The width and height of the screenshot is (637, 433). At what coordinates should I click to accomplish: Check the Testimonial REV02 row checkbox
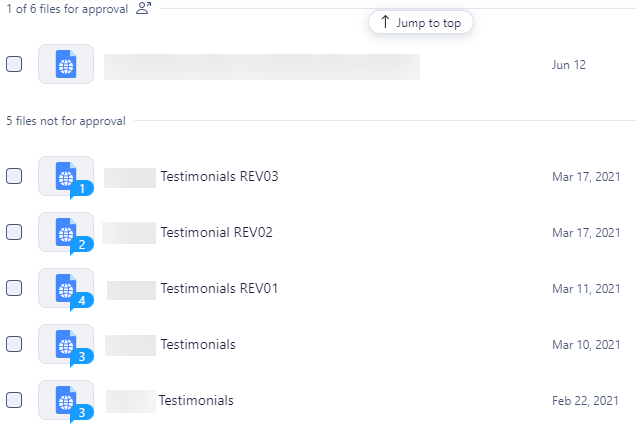tap(14, 232)
